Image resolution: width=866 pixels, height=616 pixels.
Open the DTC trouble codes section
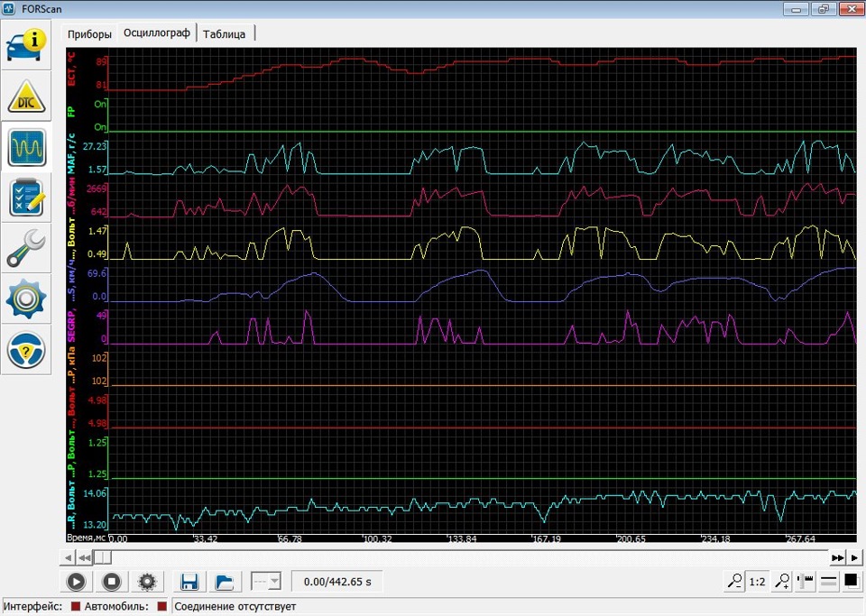click(26, 97)
